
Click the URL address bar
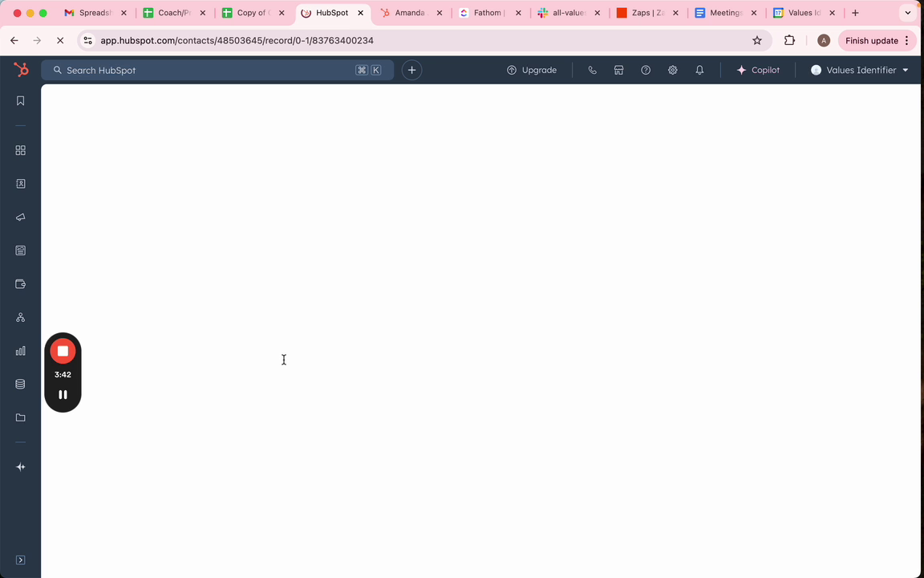(424, 41)
